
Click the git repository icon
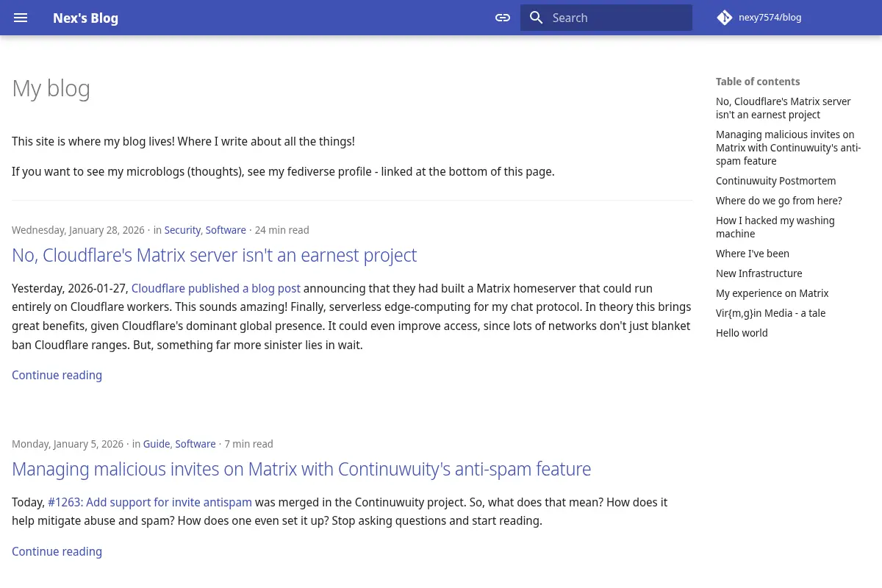pyautogui.click(x=725, y=18)
